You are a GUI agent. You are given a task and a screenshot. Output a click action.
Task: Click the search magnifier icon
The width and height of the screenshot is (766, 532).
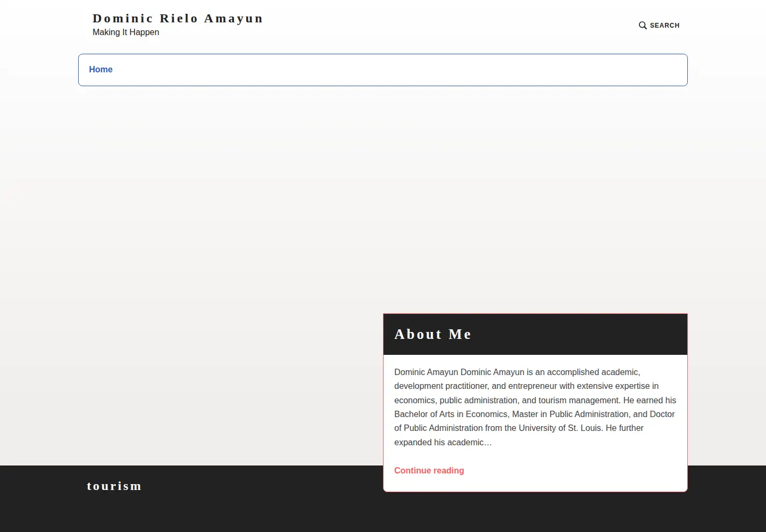pos(643,26)
